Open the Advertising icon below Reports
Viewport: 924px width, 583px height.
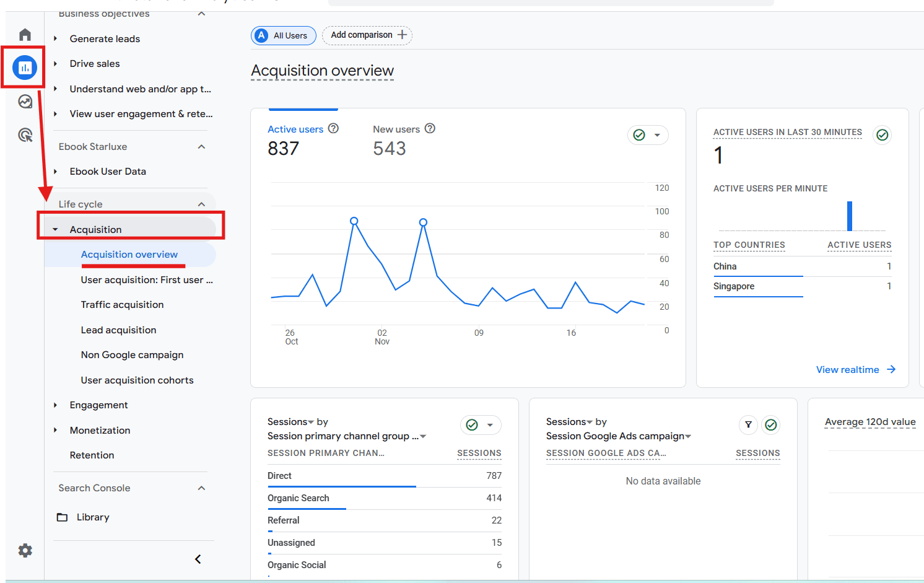click(24, 101)
